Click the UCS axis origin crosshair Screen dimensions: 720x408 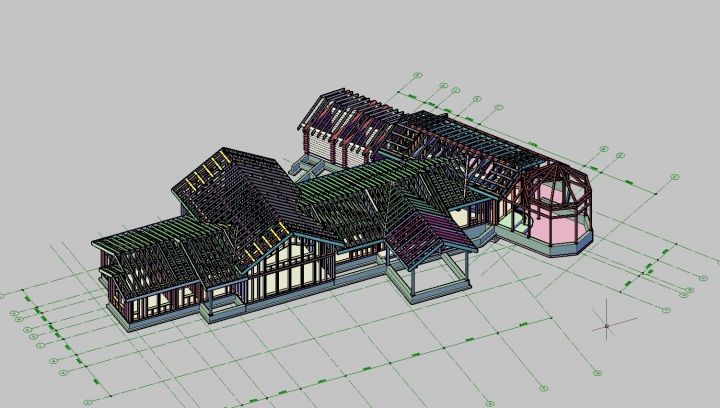(607, 326)
